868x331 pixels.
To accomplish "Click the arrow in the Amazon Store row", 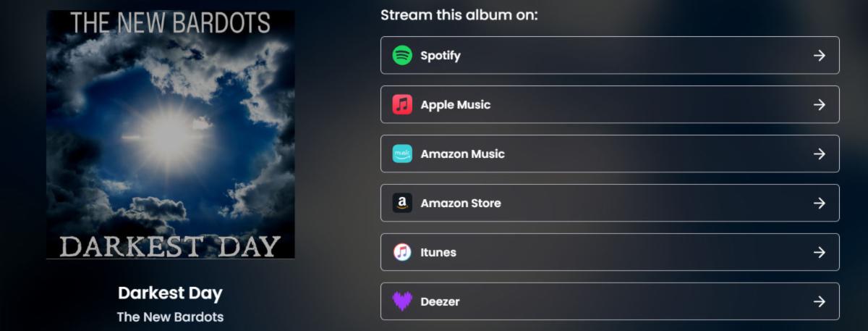I will [x=820, y=203].
